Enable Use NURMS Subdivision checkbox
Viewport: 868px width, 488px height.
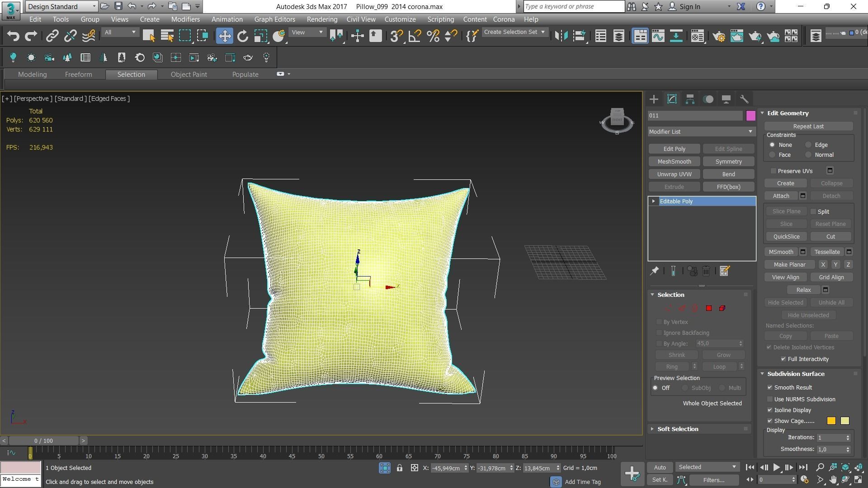click(770, 399)
